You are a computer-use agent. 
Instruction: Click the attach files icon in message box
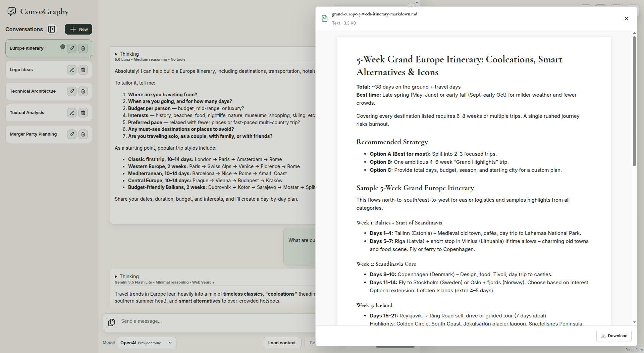(x=112, y=322)
